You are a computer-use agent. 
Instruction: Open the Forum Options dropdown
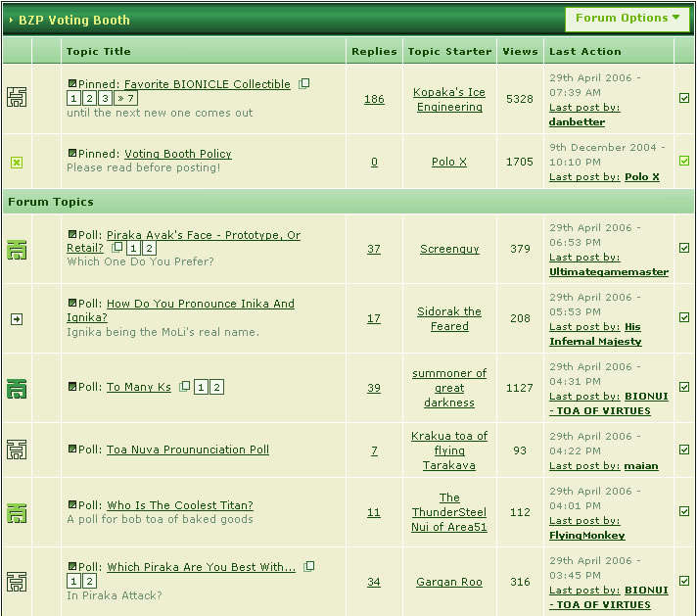[x=627, y=19]
